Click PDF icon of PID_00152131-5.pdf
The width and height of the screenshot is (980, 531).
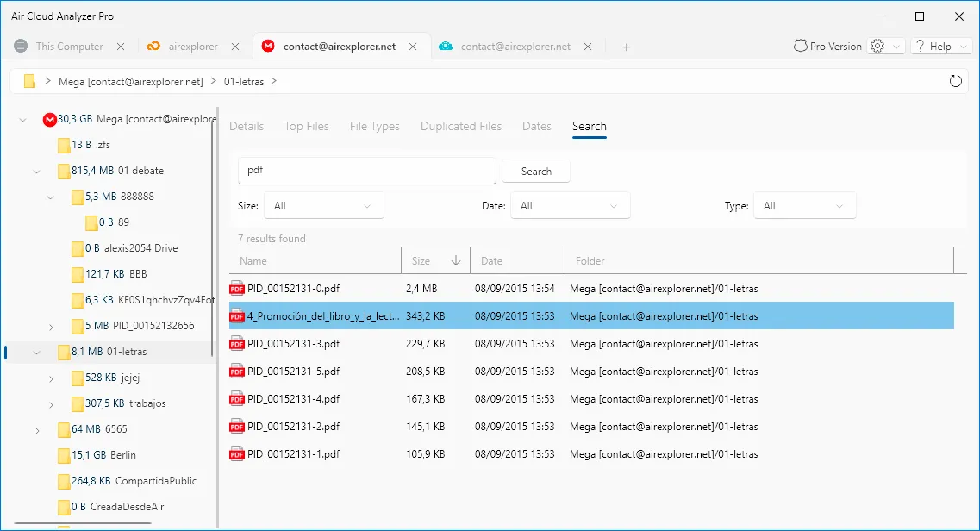click(237, 371)
